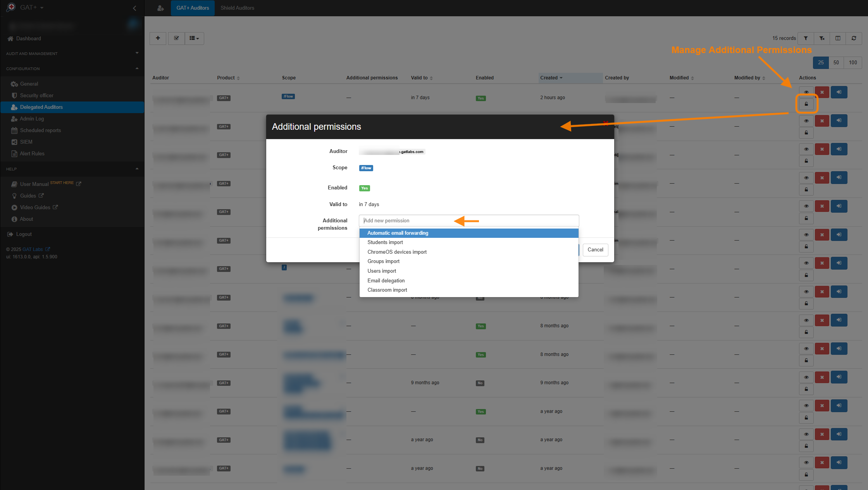Switch to the Shield Auditors tab

[x=237, y=8]
